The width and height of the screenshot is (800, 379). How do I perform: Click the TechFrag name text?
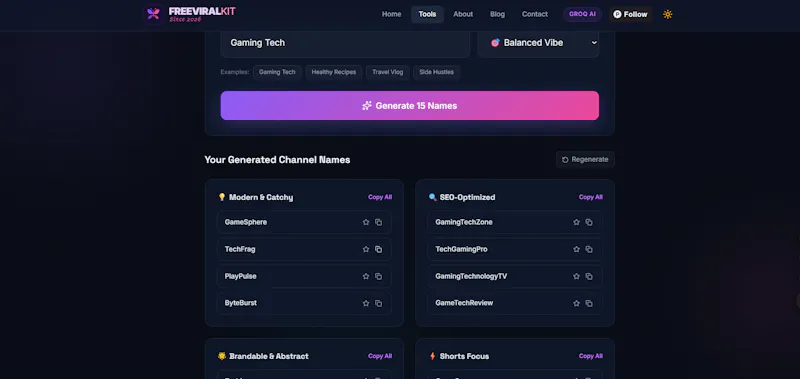240,249
